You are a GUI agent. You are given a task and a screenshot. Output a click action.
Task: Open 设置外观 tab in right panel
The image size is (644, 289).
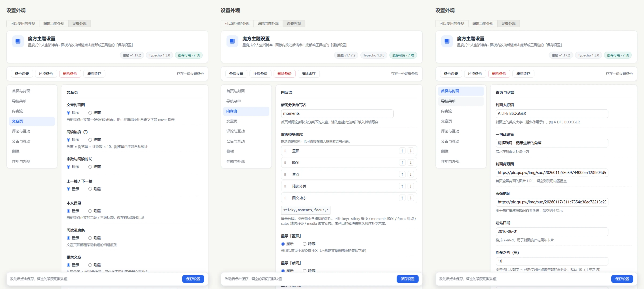508,23
